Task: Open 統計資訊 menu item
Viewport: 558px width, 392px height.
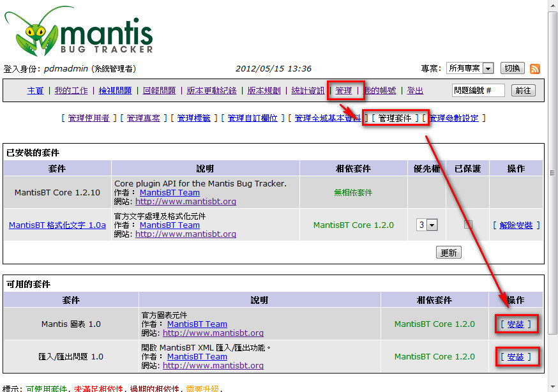Action: [x=308, y=91]
